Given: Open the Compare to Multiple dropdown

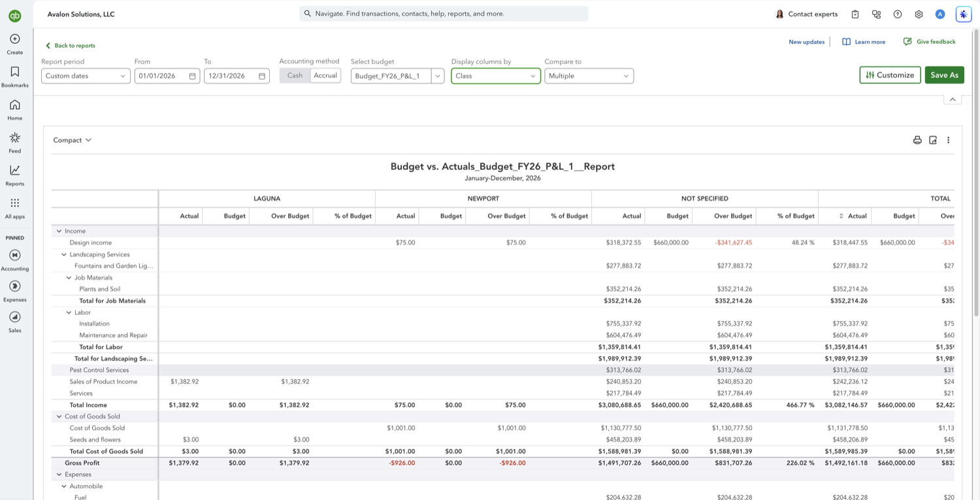Looking at the screenshot, I should click(589, 76).
